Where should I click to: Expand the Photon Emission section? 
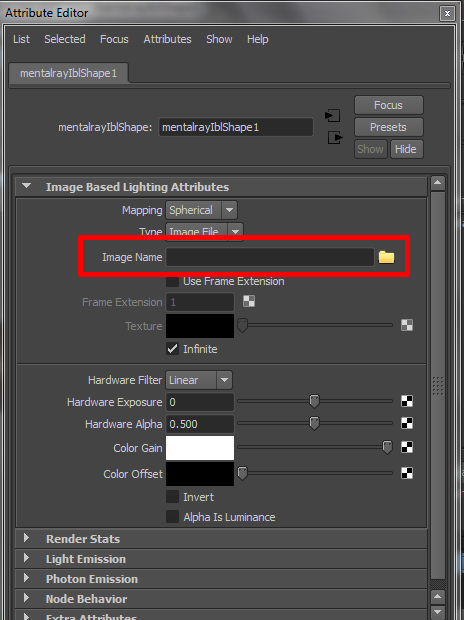[27, 578]
